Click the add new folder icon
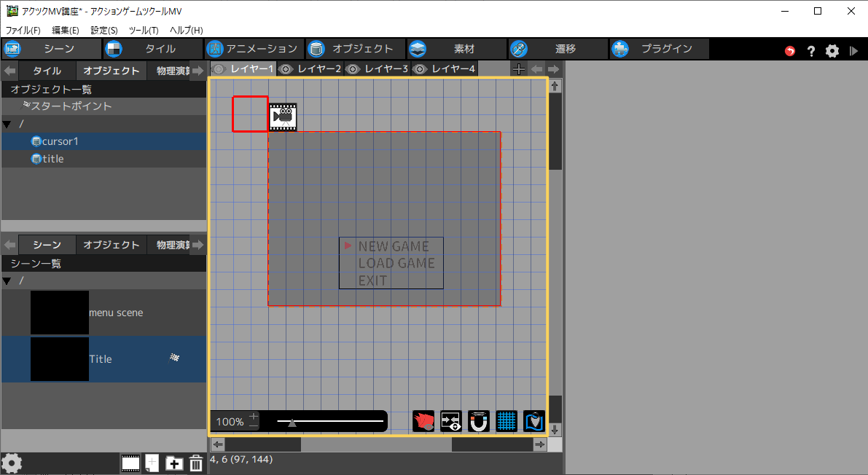 click(174, 463)
